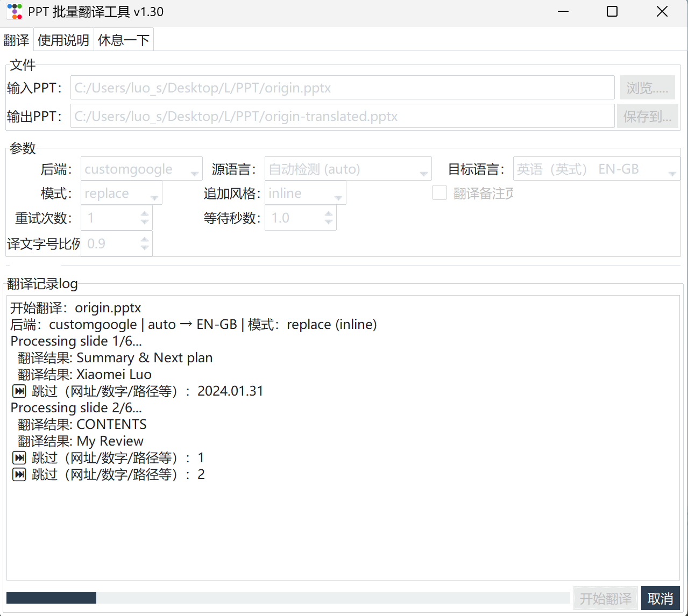Click the app icon in title bar
The height and width of the screenshot is (616, 688).
click(15, 12)
